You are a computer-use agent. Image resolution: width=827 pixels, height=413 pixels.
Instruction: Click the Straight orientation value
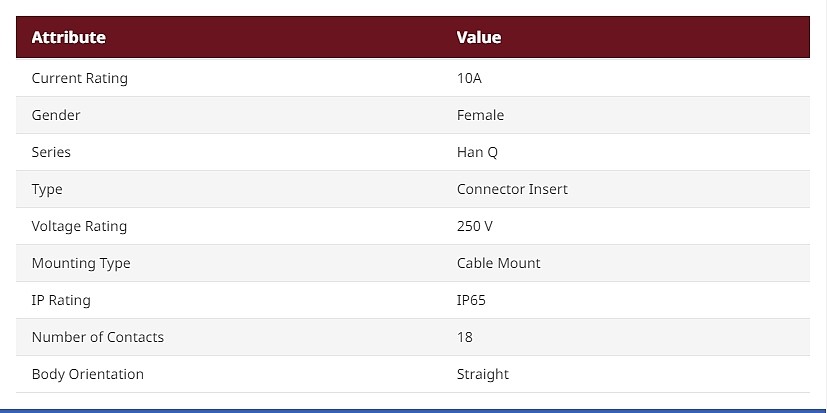pyautogui.click(x=483, y=374)
